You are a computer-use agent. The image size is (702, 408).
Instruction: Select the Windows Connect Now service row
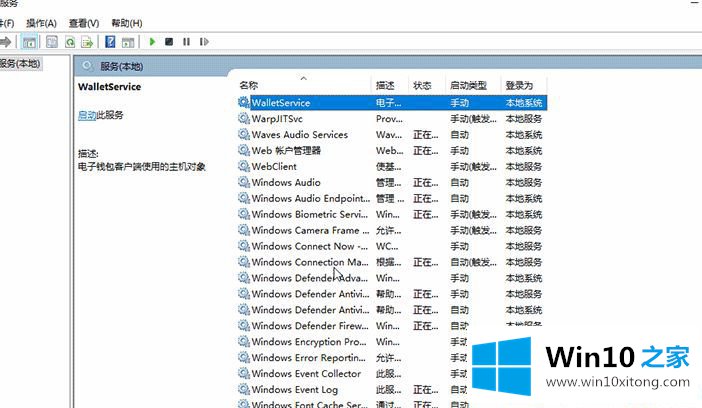[392, 246]
